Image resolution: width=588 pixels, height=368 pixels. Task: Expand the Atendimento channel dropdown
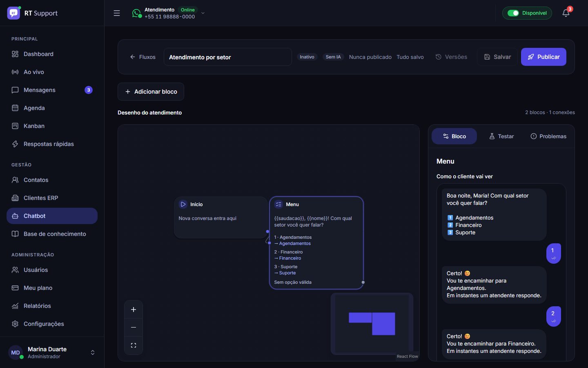coord(203,13)
